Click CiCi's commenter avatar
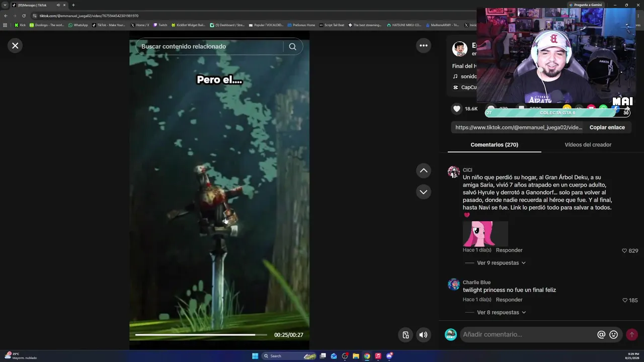 [x=454, y=172]
